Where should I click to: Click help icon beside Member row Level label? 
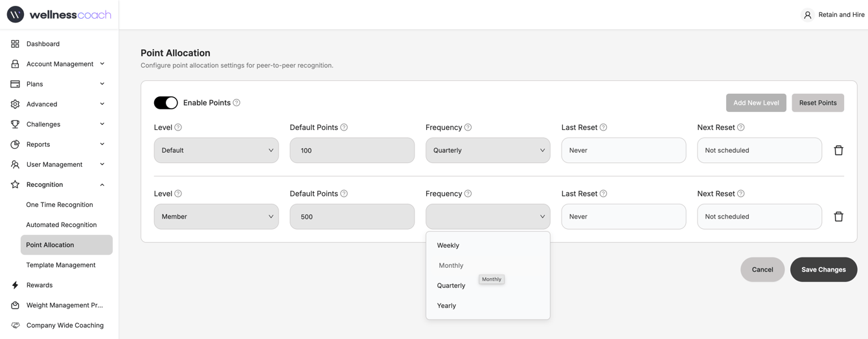[178, 193]
